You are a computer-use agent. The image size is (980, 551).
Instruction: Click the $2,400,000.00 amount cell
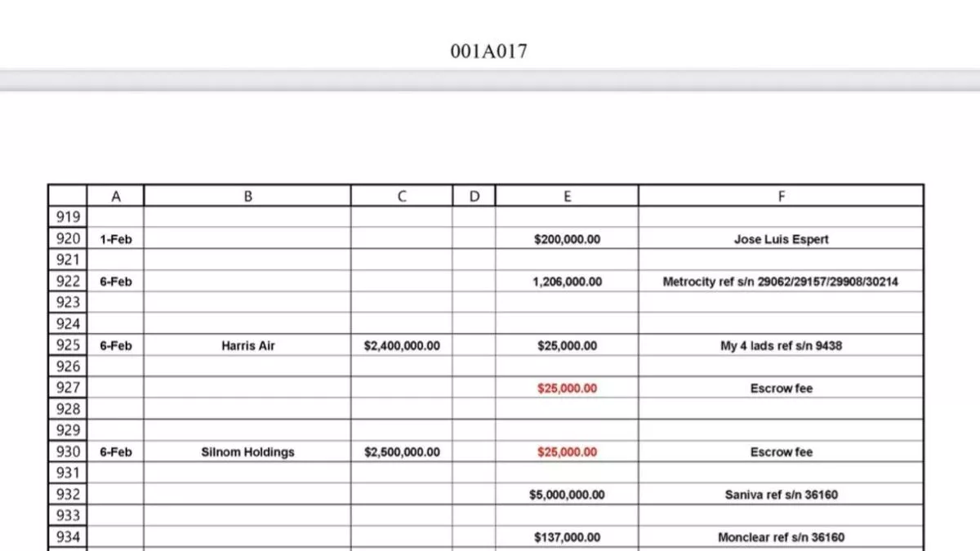tap(402, 345)
